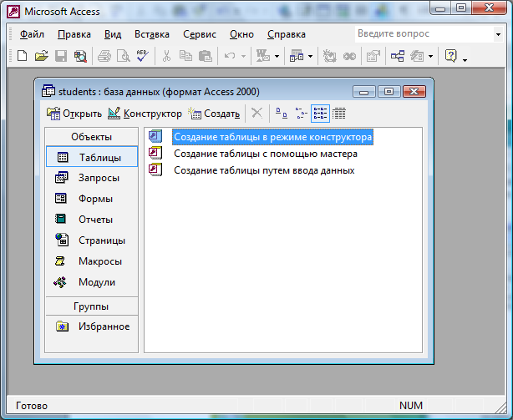Screen dimensions: 513x420
Task: Expand the Analyze dropdown arrow
Action: [310, 56]
